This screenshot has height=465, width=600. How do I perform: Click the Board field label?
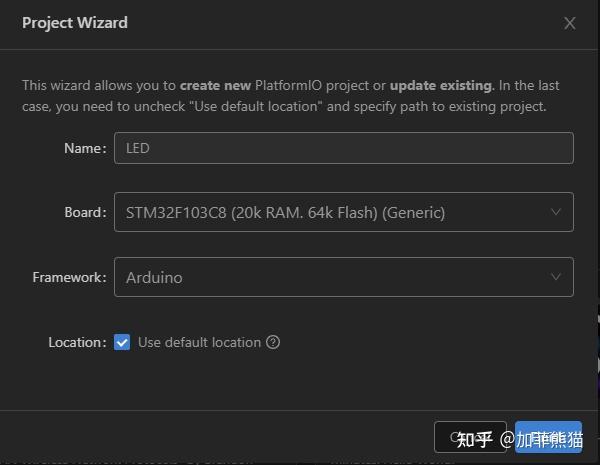click(84, 212)
